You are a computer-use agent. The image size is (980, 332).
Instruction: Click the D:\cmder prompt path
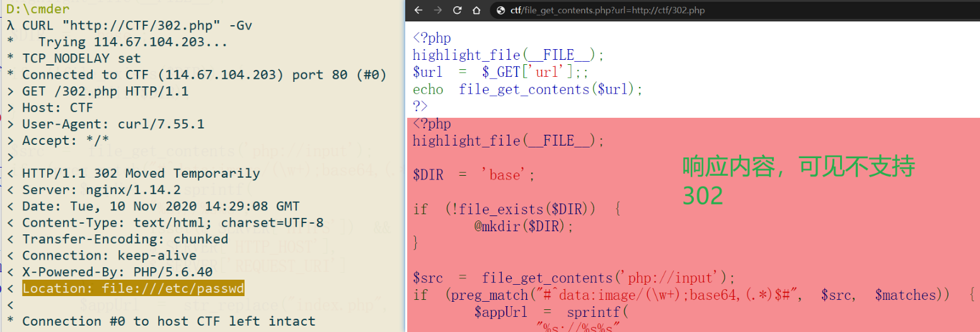pos(38,9)
